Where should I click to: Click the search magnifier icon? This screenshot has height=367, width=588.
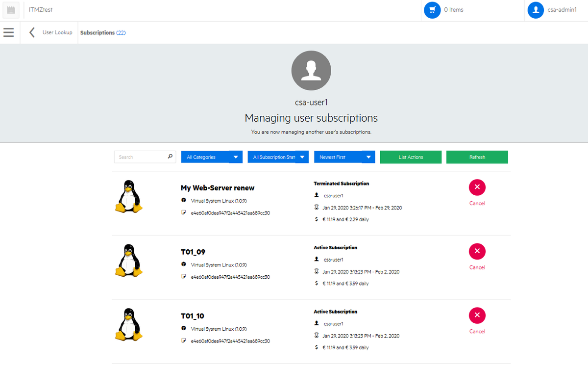(170, 157)
